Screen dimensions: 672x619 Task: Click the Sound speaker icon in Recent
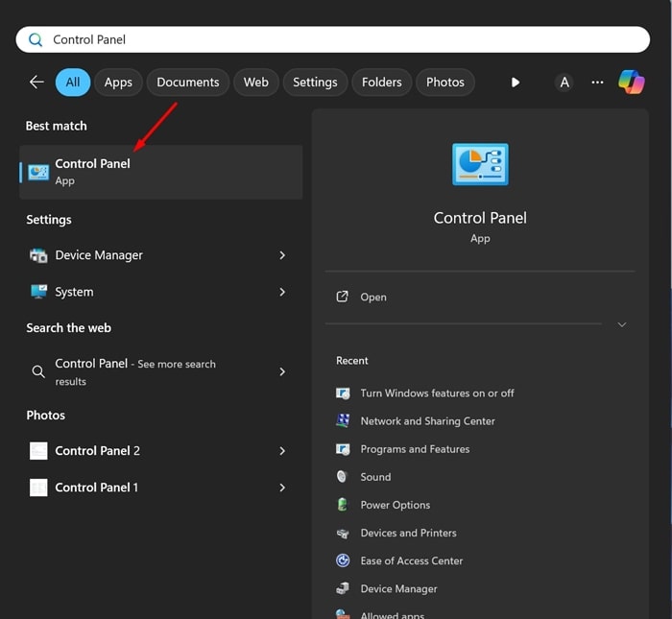click(x=343, y=477)
